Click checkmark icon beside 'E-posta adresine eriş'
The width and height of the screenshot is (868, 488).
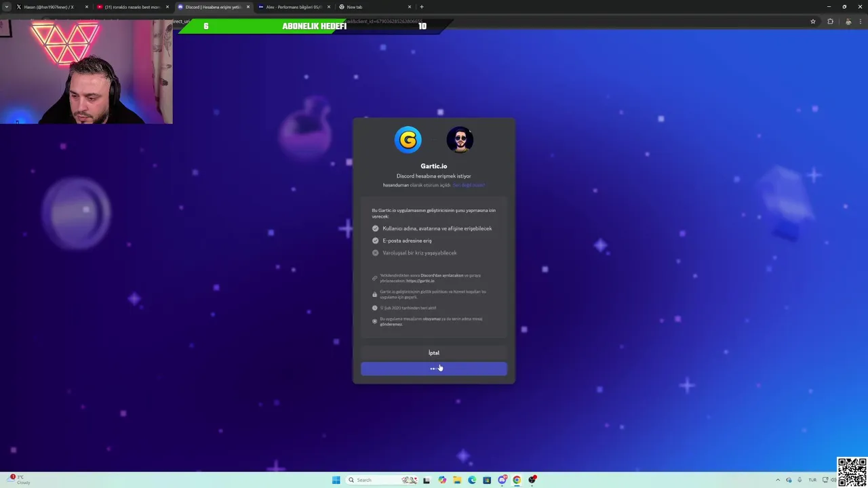click(x=375, y=241)
